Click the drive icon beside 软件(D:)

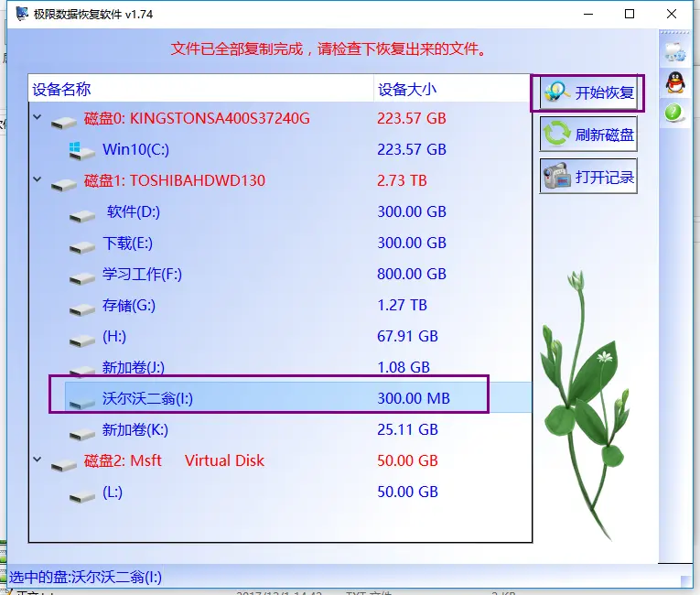[82, 216]
